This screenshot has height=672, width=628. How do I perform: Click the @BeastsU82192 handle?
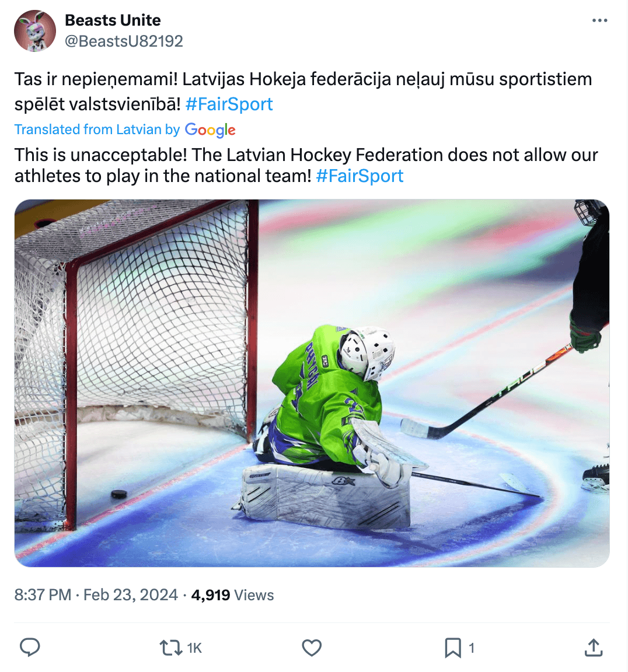pos(124,41)
